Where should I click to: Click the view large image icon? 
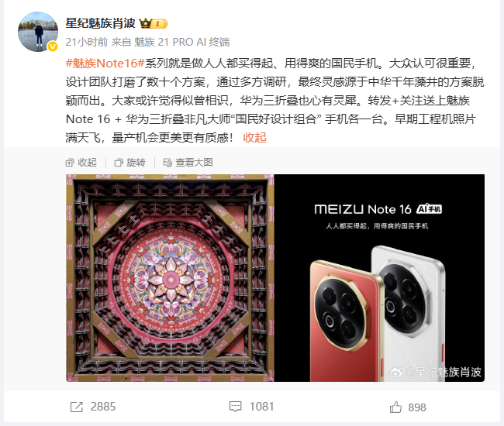point(167,163)
